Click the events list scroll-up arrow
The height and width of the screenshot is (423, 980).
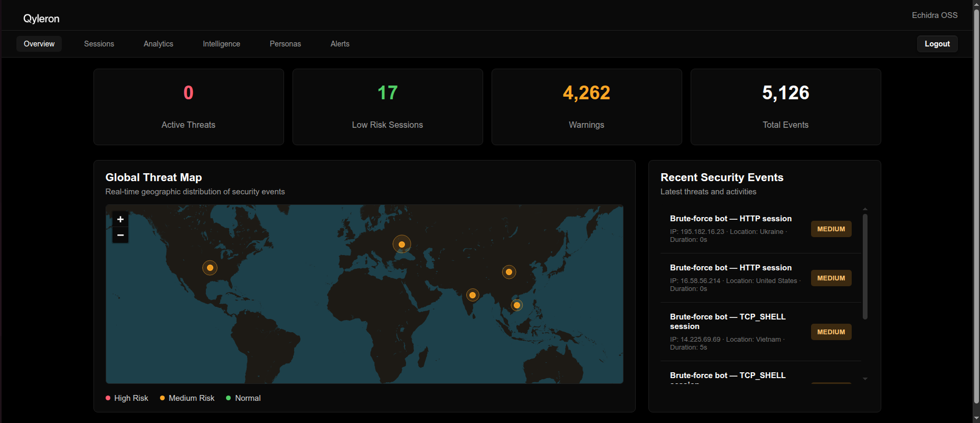point(865,209)
